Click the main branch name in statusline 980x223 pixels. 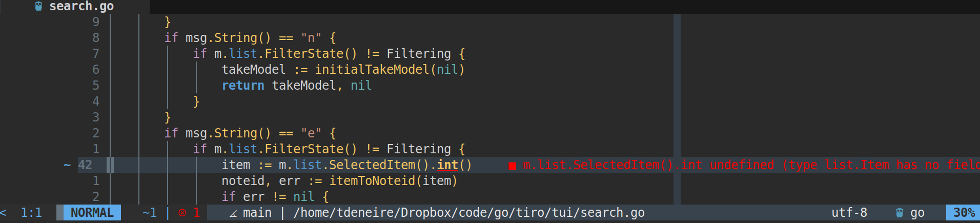click(257, 213)
